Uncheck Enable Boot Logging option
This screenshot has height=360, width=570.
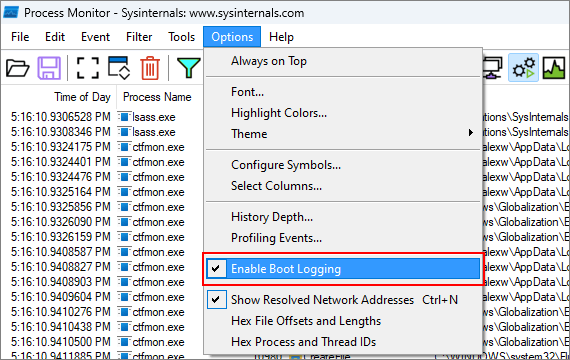[x=343, y=269]
